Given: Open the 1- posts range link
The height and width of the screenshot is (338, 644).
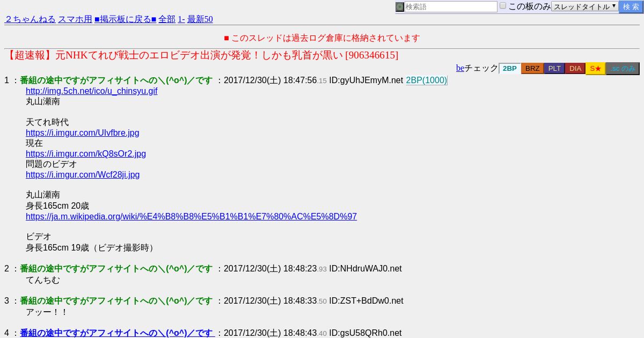Looking at the screenshot, I should tap(181, 19).
